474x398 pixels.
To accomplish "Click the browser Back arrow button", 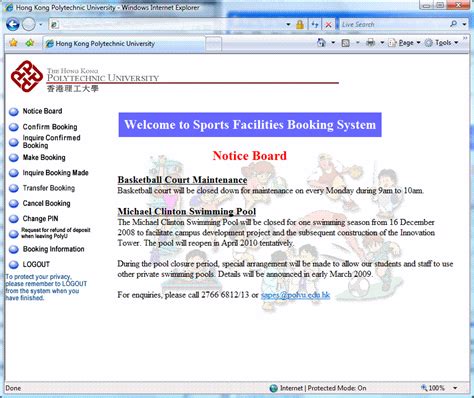I will click(x=13, y=24).
